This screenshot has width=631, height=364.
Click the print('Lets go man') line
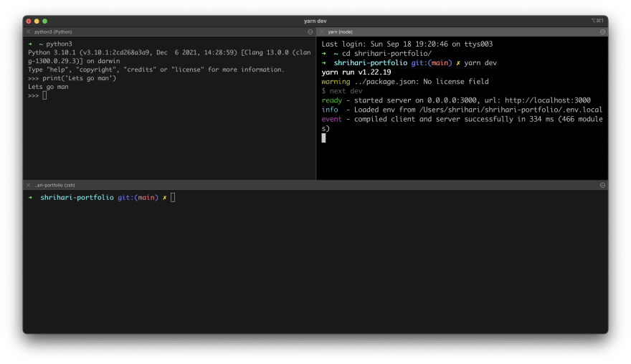72,78
